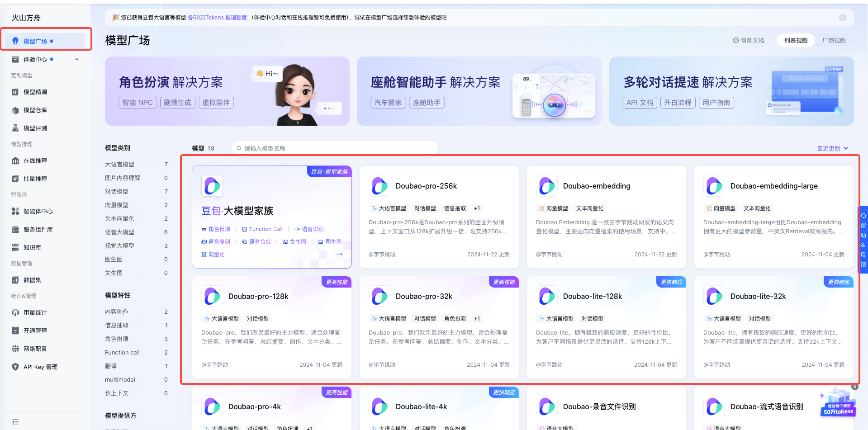868x430 pixels.
Task: Open 模型广场 in the sidebar
Action: (x=45, y=41)
